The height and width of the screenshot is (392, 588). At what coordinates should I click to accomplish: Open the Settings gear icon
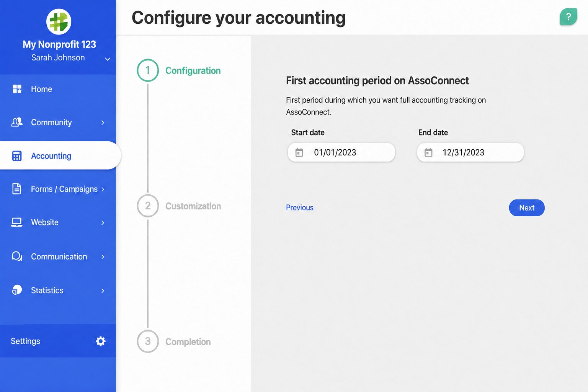[x=101, y=341]
